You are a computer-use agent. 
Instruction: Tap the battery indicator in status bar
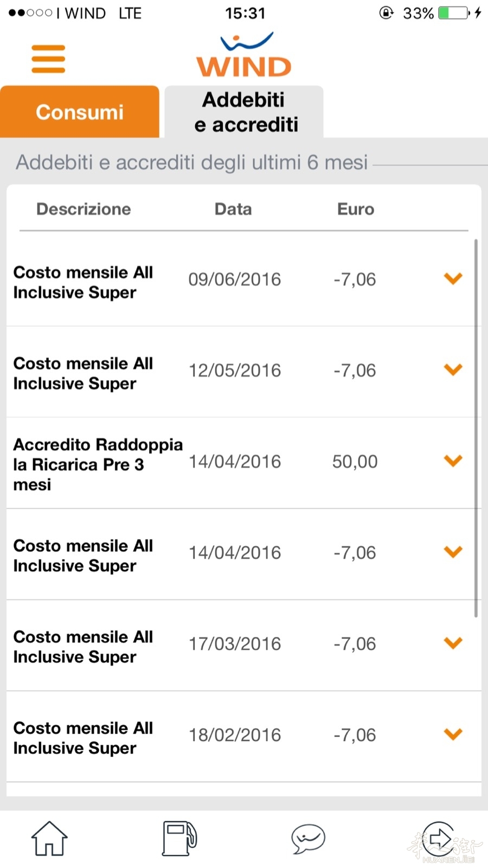tap(453, 13)
